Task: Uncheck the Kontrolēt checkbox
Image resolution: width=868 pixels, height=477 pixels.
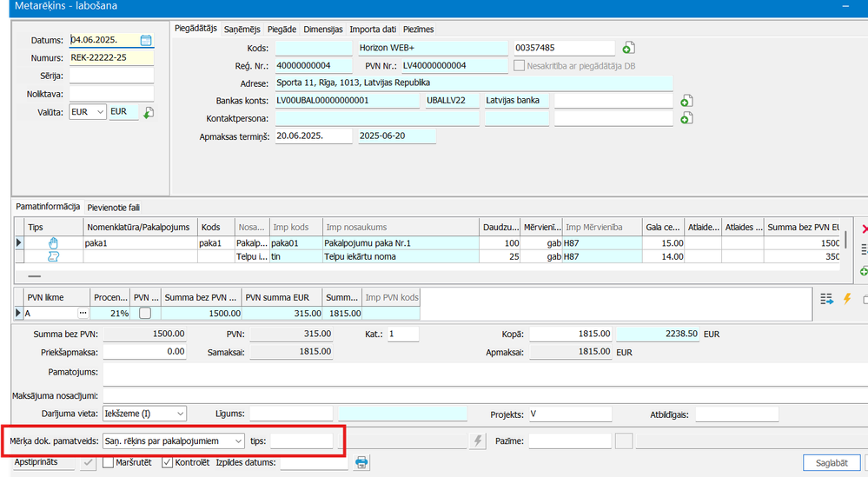Action: (168, 462)
